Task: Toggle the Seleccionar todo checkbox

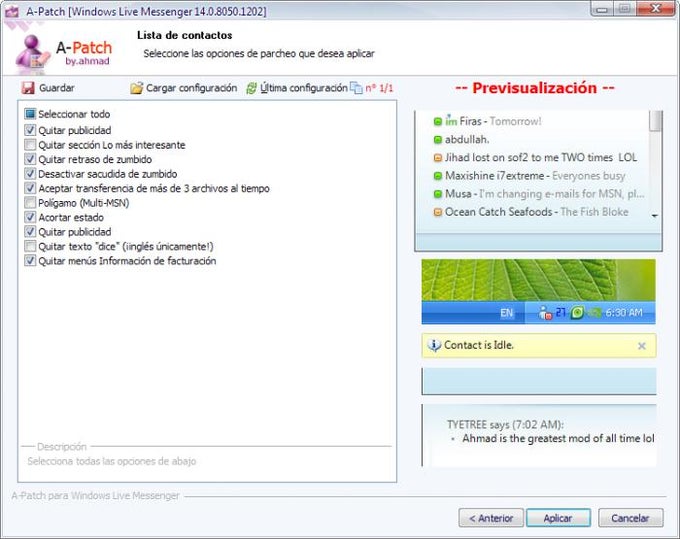Action: 30,114
